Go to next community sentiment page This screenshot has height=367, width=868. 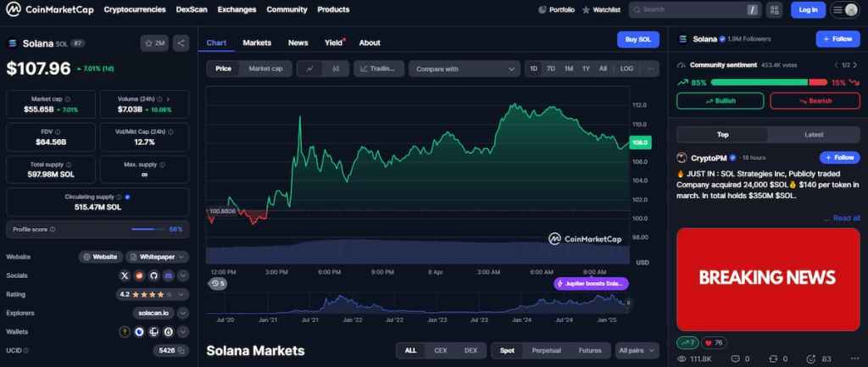click(x=856, y=64)
